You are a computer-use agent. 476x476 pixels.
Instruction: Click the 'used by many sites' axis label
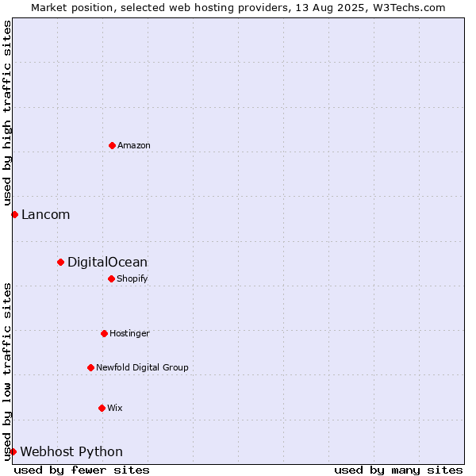(398, 470)
